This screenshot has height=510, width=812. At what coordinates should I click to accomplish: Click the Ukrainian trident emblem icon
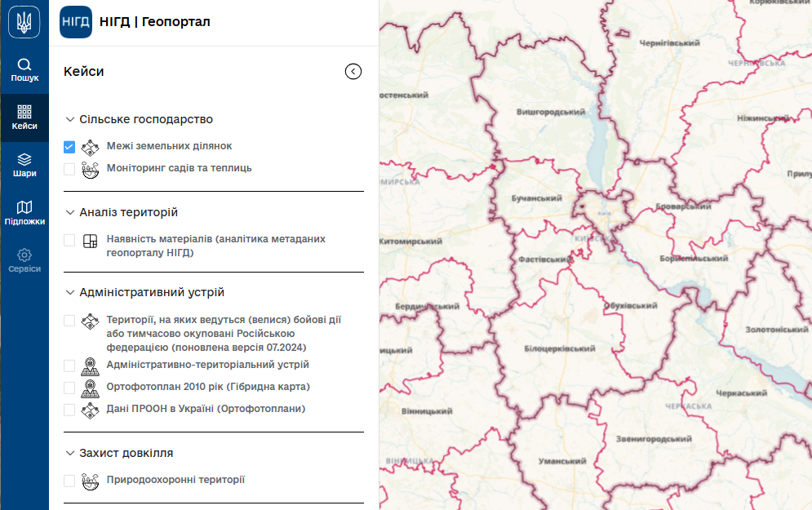click(x=24, y=22)
